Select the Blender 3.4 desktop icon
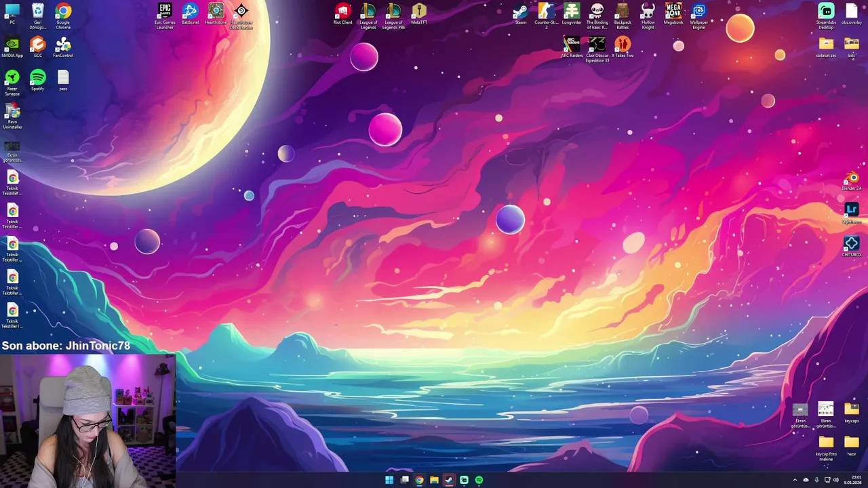 point(852,180)
